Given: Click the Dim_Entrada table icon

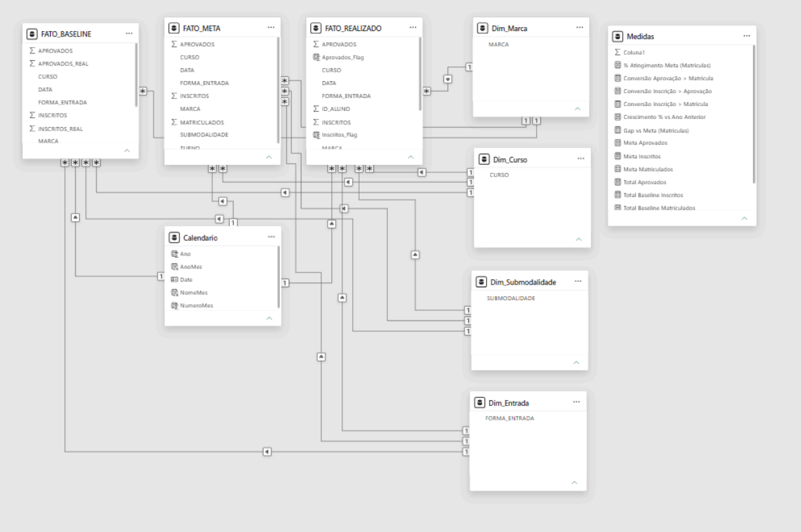Looking at the screenshot, I should (480, 403).
